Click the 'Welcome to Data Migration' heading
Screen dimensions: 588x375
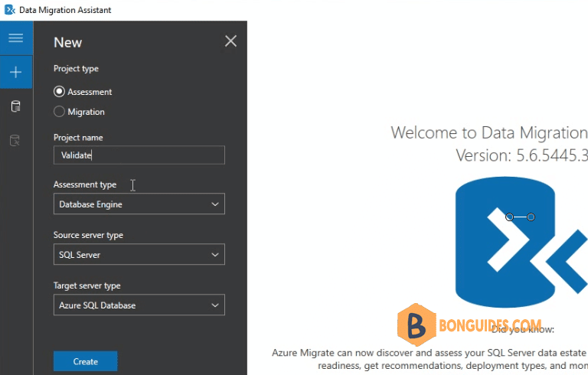coord(489,132)
